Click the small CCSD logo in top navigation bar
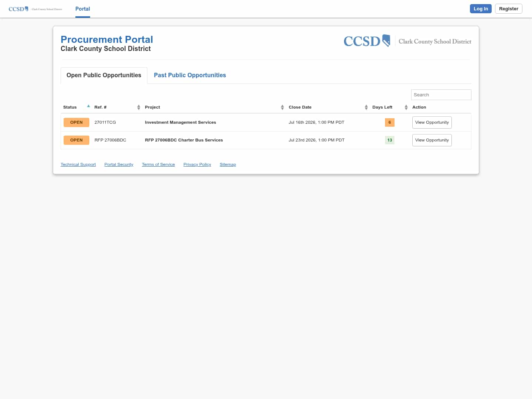Image resolution: width=532 pixels, height=399 pixels. point(35,9)
